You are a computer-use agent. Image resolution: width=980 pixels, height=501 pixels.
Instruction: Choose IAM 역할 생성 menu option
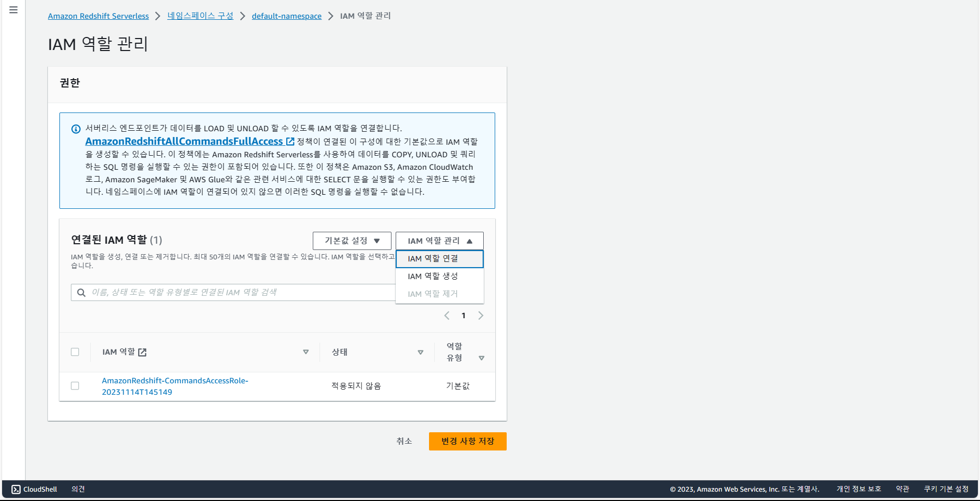tap(439, 277)
